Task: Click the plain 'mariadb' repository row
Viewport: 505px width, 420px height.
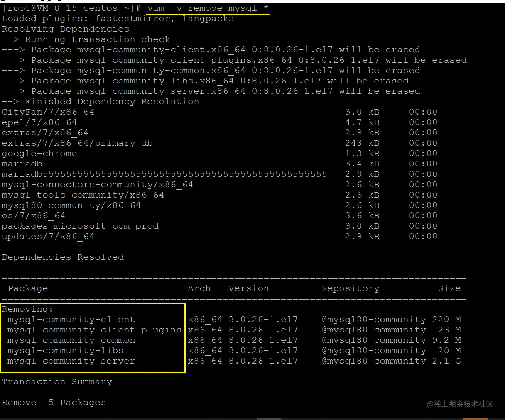Action: pyautogui.click(x=220, y=164)
